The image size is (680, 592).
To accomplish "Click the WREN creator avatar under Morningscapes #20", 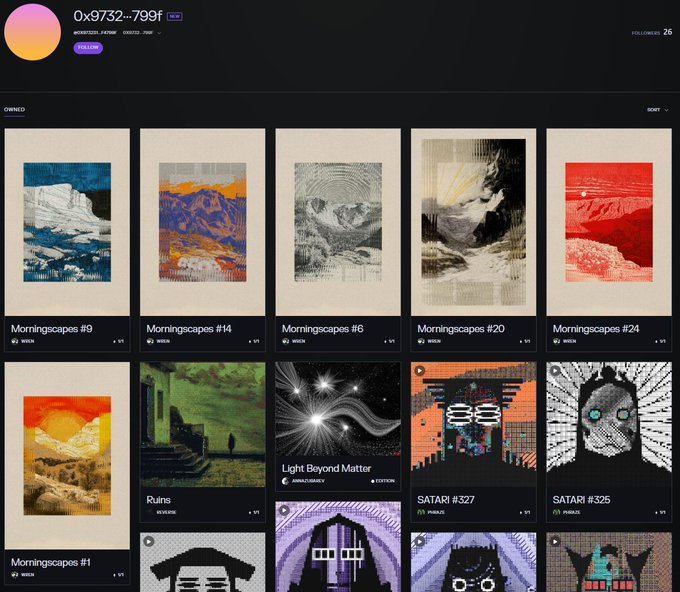I will [x=421, y=341].
